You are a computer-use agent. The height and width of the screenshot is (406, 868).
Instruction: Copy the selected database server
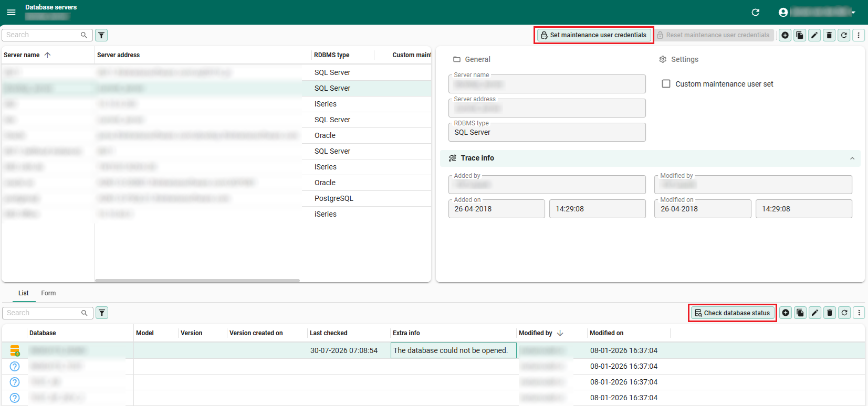click(x=800, y=35)
